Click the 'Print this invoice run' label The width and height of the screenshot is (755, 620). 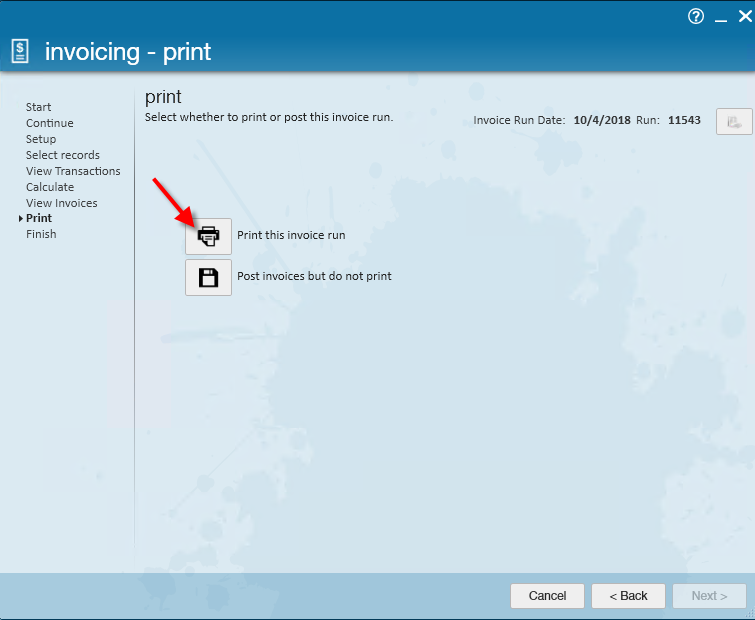[x=291, y=235]
